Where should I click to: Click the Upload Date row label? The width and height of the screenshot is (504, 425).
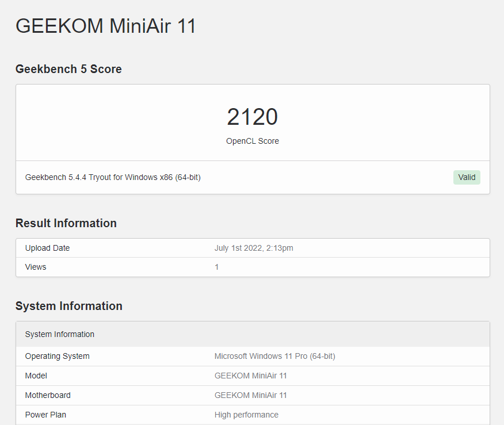tap(47, 248)
